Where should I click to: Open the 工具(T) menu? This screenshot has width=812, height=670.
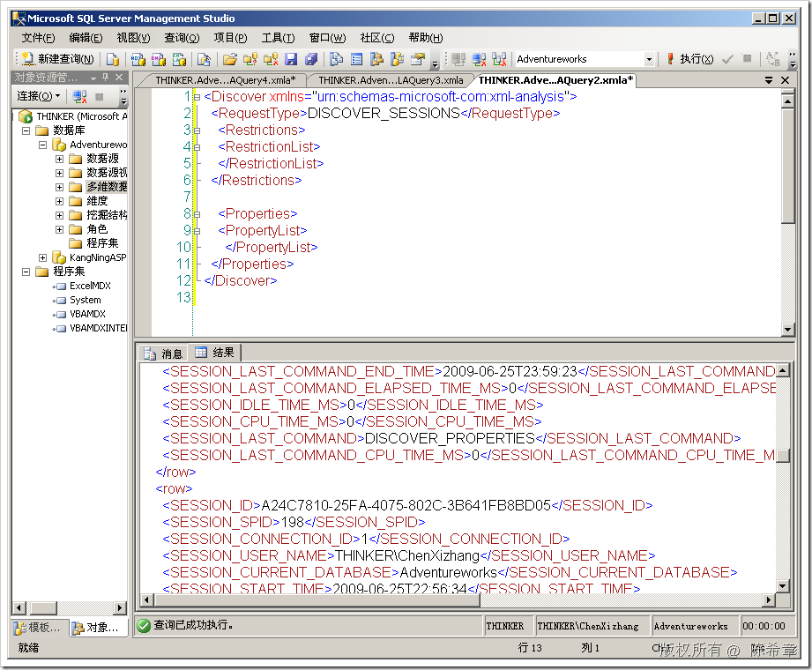(x=278, y=37)
